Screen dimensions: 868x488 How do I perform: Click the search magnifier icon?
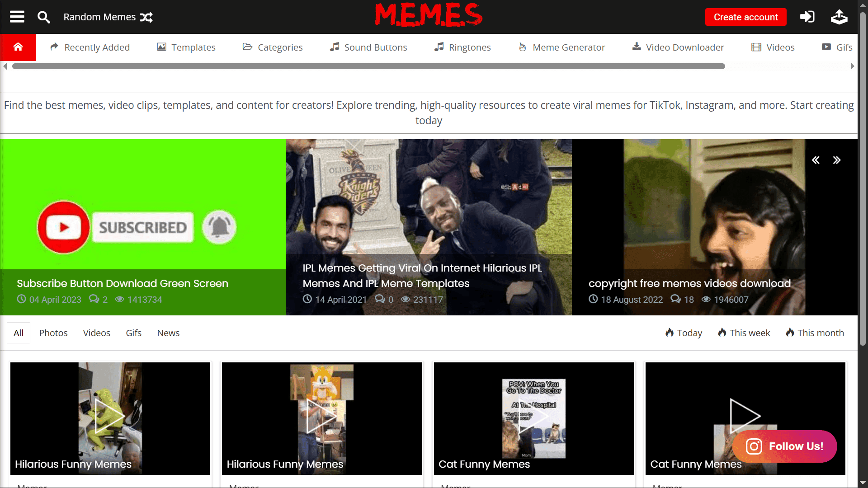pyautogui.click(x=44, y=17)
